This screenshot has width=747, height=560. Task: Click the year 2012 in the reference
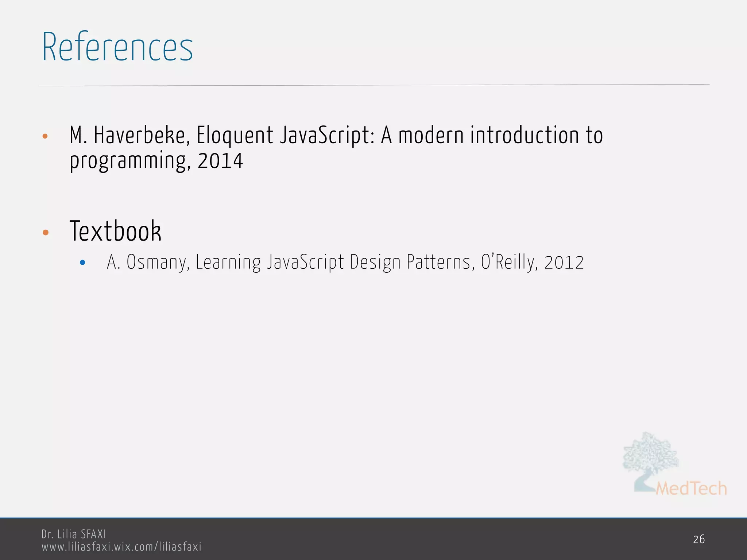point(564,263)
